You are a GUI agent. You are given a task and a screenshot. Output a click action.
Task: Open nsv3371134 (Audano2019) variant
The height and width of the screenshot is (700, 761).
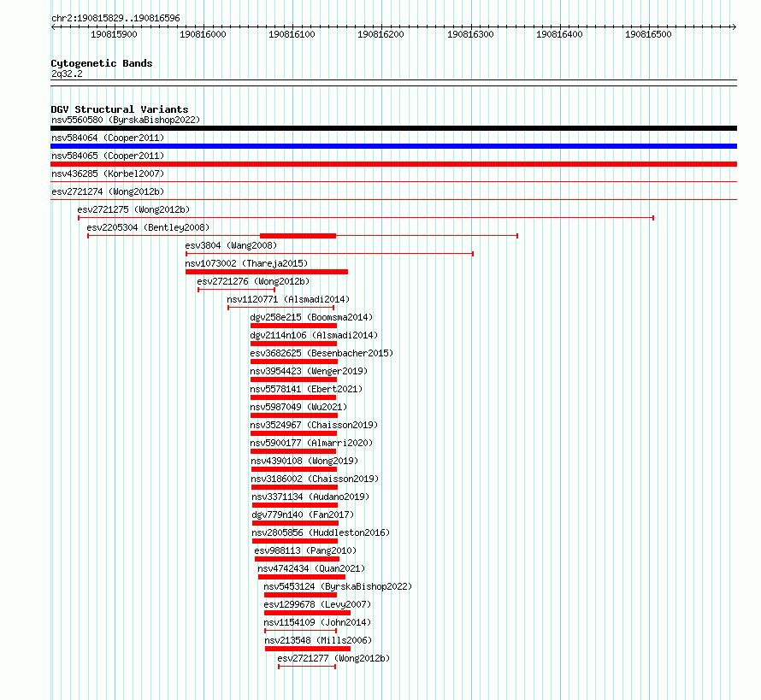tap(310, 497)
